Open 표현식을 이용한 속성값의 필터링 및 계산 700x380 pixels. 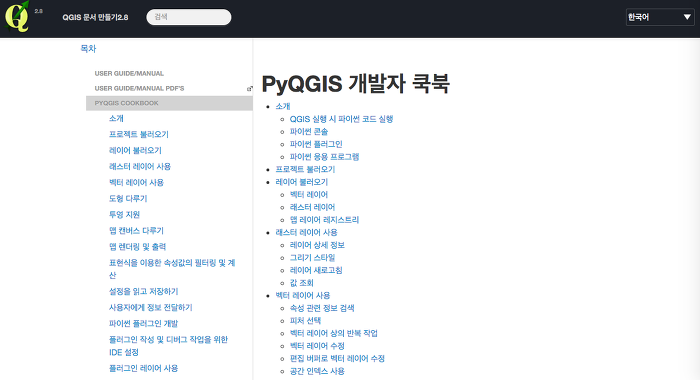pos(172,269)
